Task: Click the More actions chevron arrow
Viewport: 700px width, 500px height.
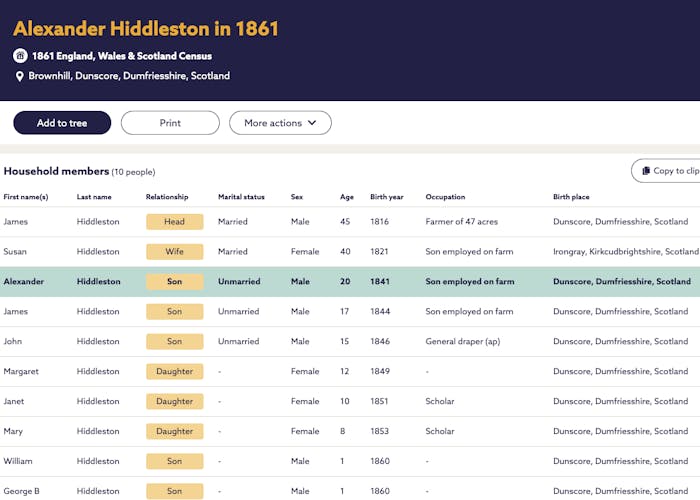Action: coord(312,123)
